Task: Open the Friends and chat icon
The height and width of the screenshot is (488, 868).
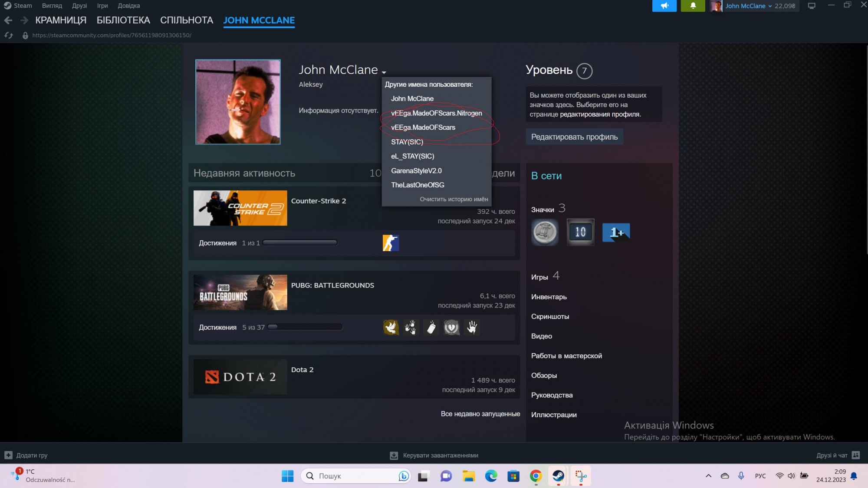Action: [x=855, y=455]
